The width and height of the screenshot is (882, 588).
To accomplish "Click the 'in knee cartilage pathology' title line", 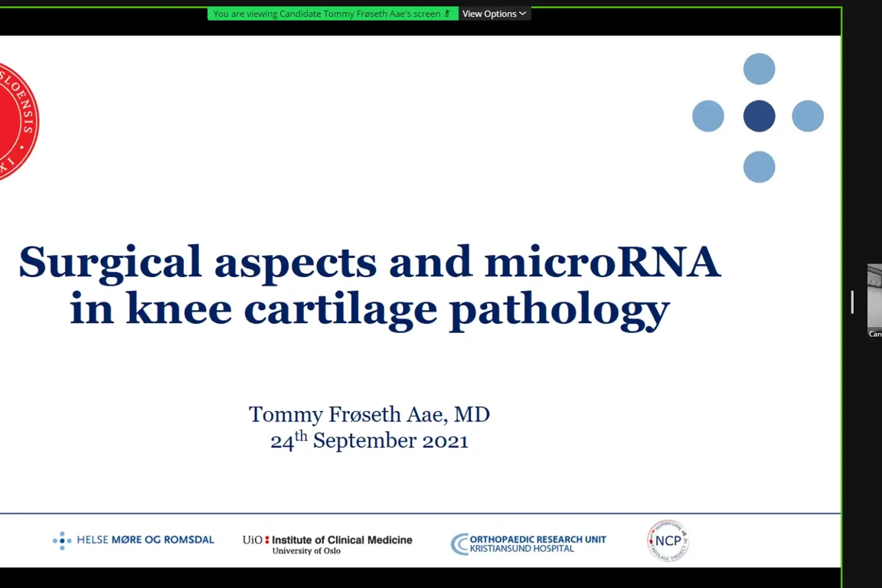I will point(369,309).
